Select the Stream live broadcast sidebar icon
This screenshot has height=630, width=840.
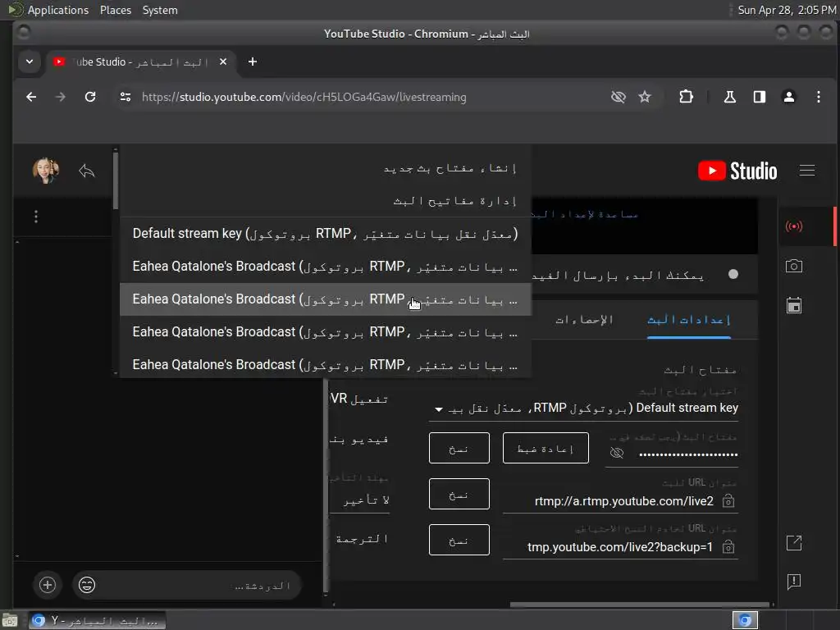tap(794, 226)
